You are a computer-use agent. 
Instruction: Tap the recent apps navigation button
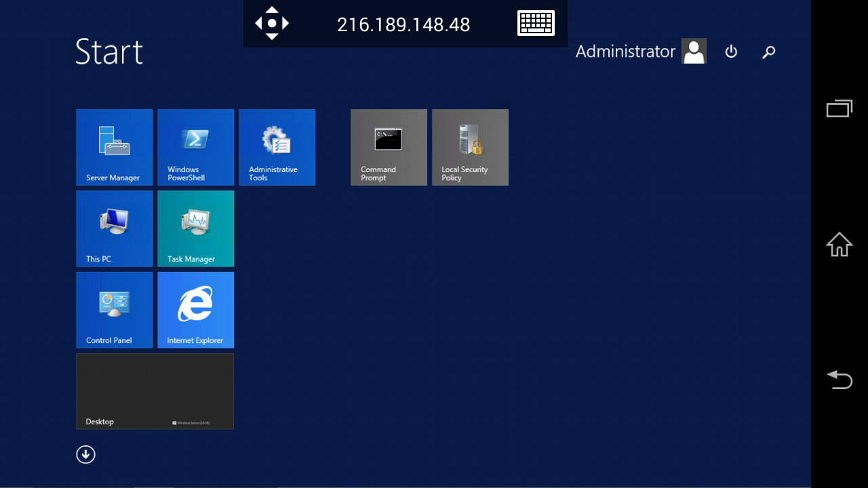tap(840, 108)
